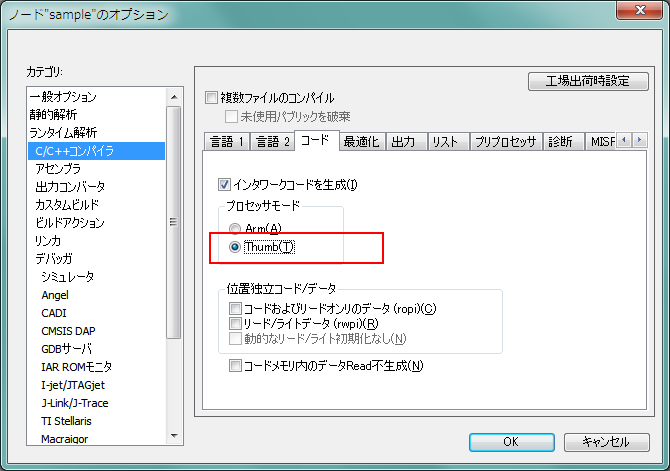The height and width of the screenshot is (471, 670).
Task: Select リンカ in the category list
Action: tap(49, 241)
